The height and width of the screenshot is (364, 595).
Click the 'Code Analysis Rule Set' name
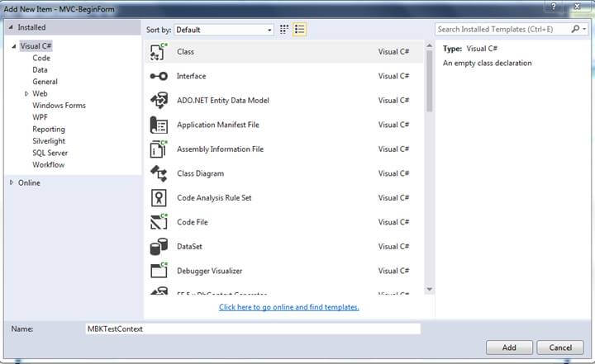coord(214,197)
